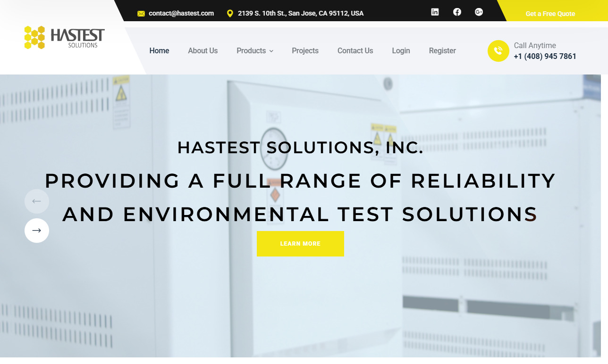
Task: Open the LinkedIn social icon
Action: (435, 12)
